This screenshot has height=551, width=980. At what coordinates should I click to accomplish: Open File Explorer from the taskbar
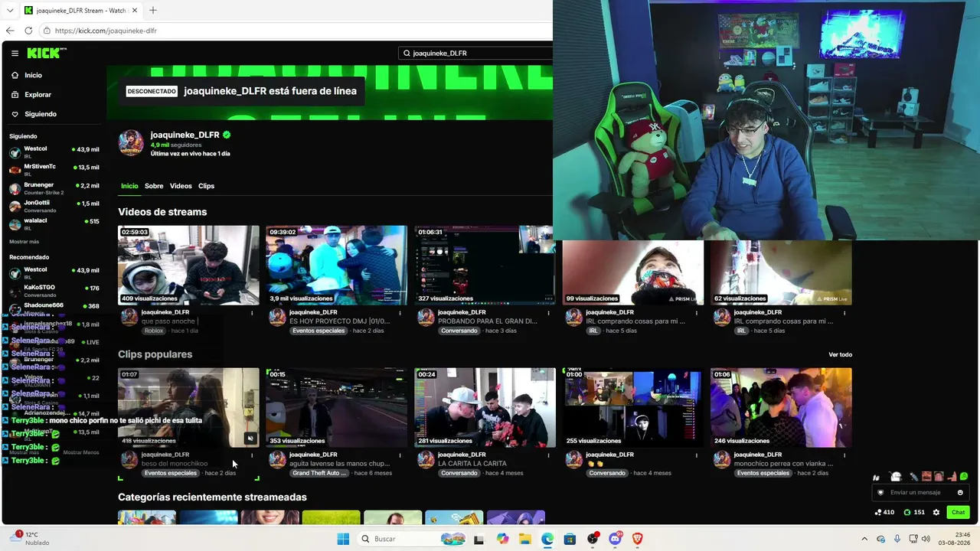point(525,539)
